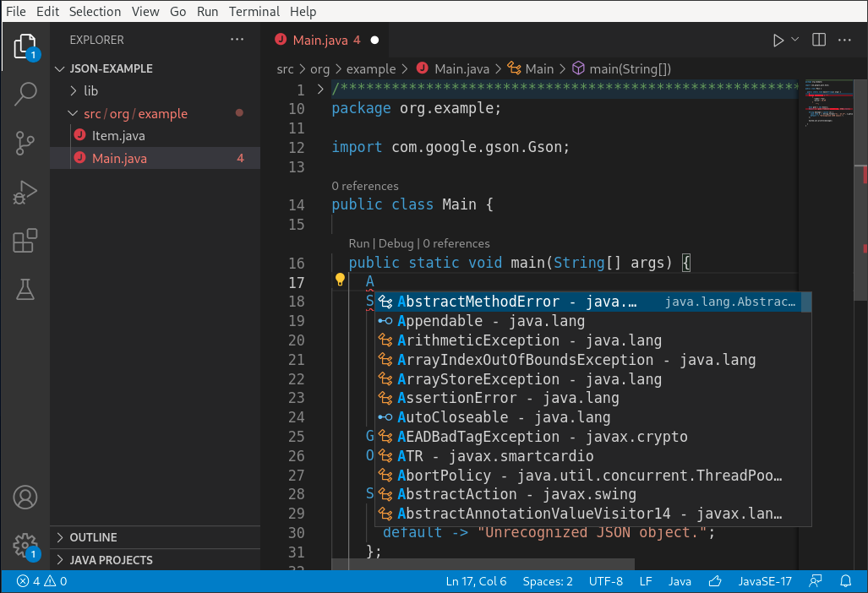This screenshot has height=593, width=868.
Task: Click JavaSE-17 in status bar
Action: [x=764, y=581]
